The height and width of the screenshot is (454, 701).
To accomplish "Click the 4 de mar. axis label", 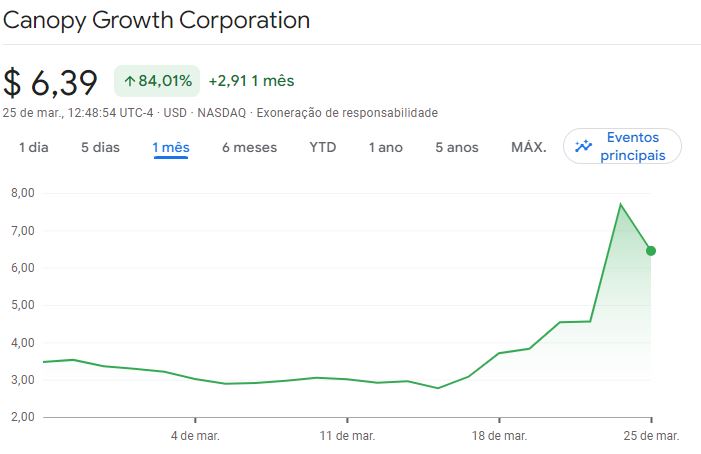I will coord(195,436).
